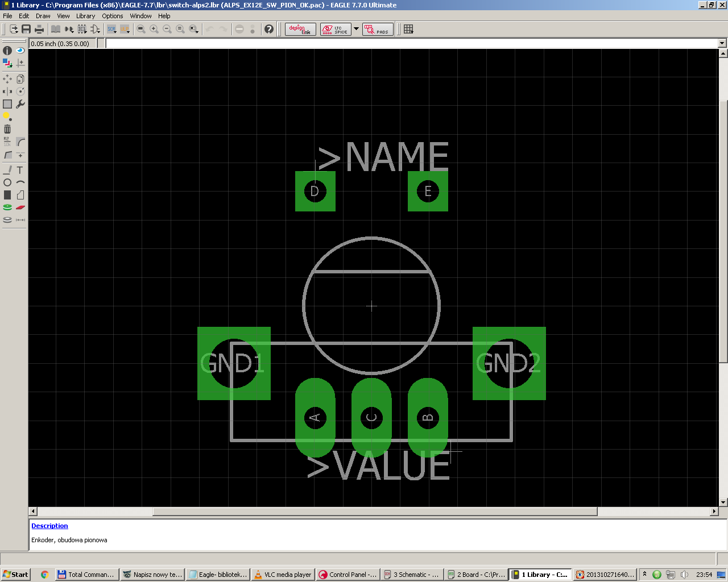Expand the command line history dropdown
The image size is (728, 582).
[722, 43]
